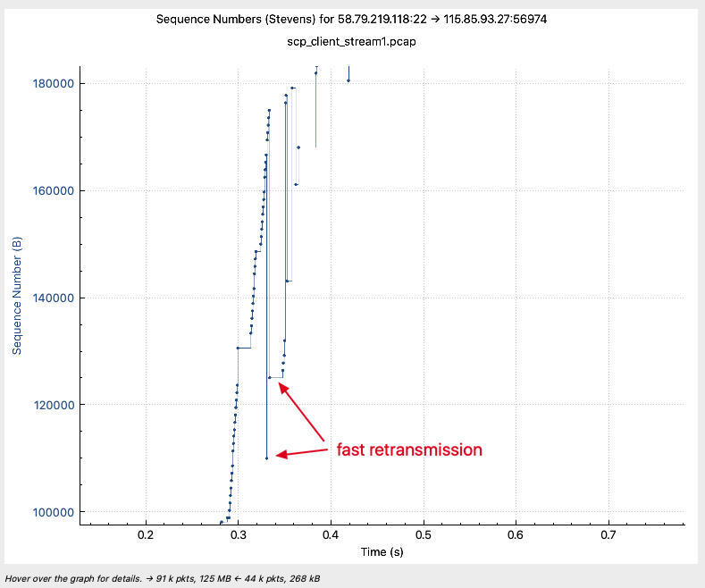This screenshot has height=588, width=705.
Task: Click the data point near sequence 125000
Action: pyautogui.click(x=269, y=378)
